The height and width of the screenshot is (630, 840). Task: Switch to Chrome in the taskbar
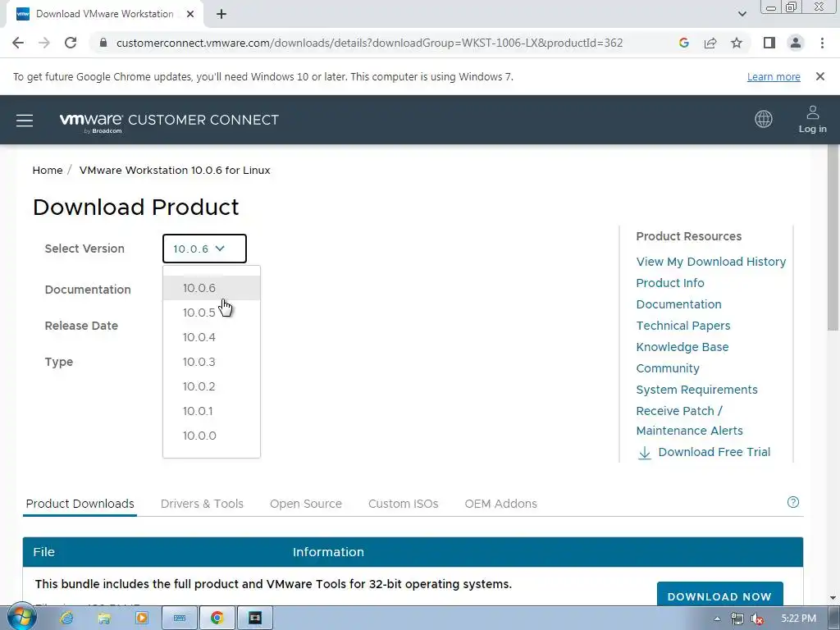tap(217, 619)
